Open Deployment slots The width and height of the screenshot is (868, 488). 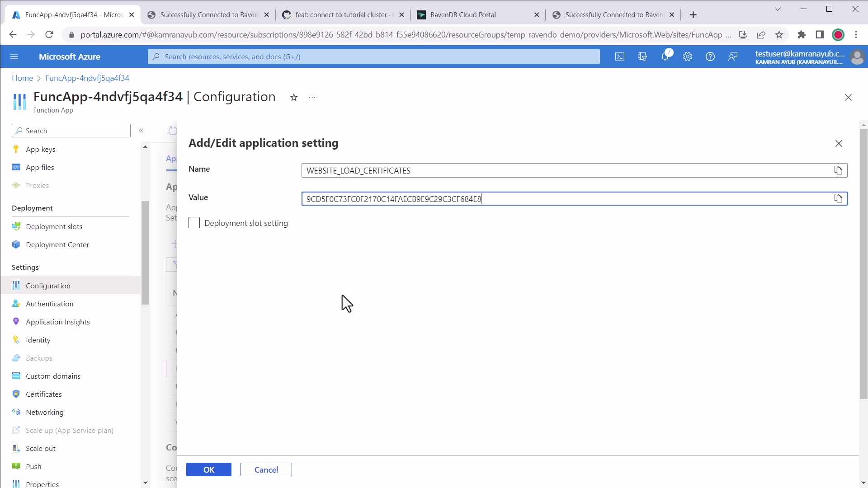(54, 226)
